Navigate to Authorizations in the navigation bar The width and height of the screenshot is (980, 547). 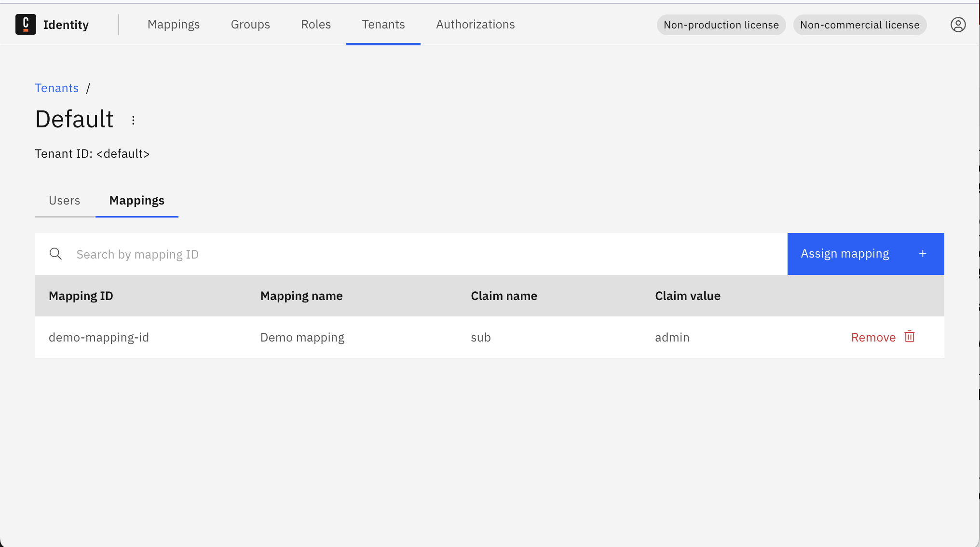[475, 24]
